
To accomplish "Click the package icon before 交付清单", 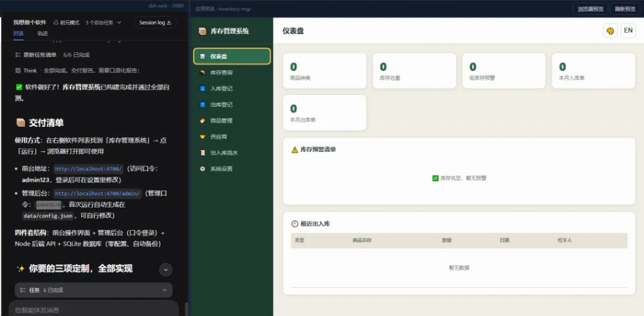I will (21, 123).
